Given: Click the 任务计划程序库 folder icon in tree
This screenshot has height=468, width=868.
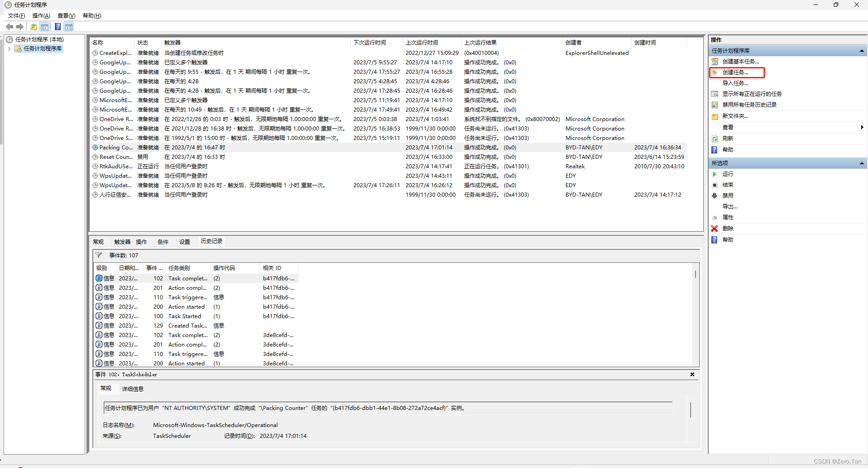Looking at the screenshot, I should (x=18, y=49).
